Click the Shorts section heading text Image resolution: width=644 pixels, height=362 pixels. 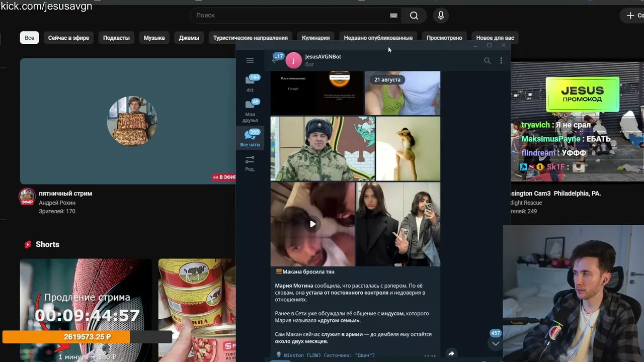click(47, 244)
